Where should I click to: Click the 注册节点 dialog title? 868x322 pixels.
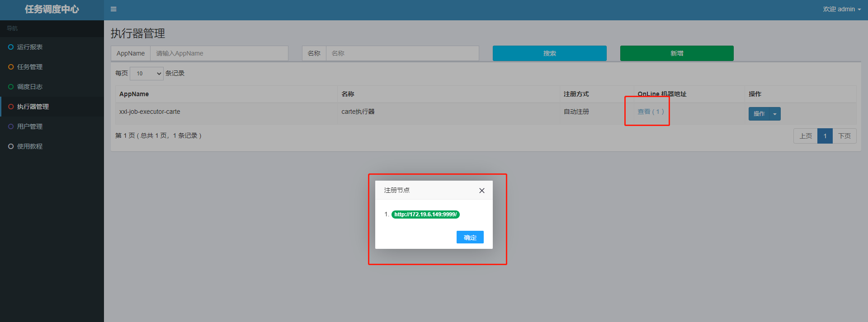[397, 190]
